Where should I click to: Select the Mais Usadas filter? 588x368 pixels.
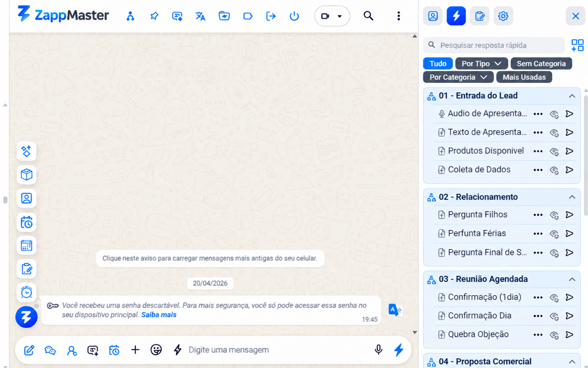pyautogui.click(x=524, y=77)
